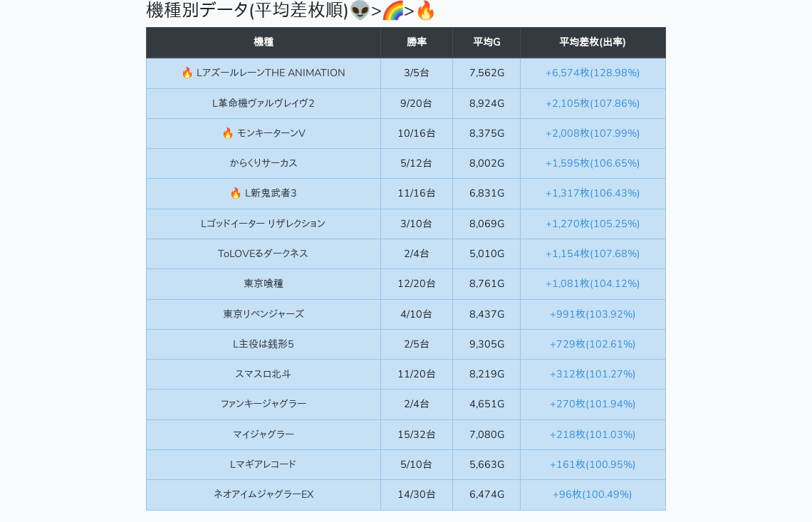Click the +312枚(101.27%) link for スマスロ北斗
Image resolution: width=812 pixels, height=522 pixels.
tap(593, 374)
